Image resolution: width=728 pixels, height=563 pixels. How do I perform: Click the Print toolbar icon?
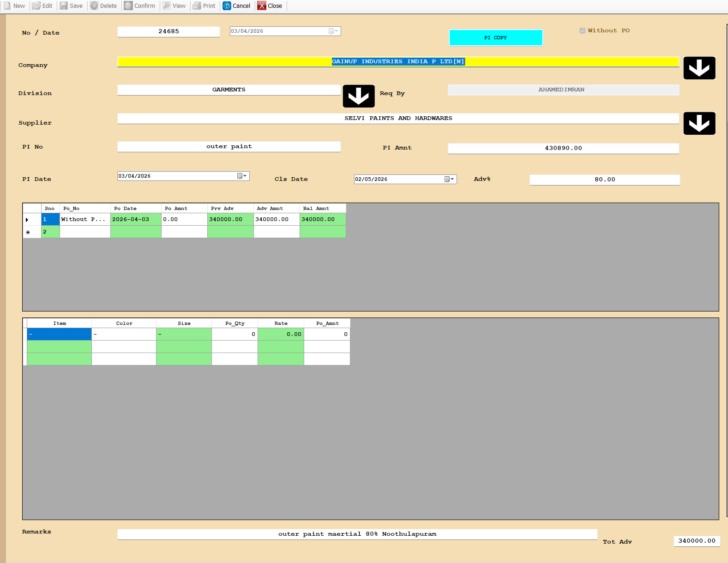coord(197,6)
